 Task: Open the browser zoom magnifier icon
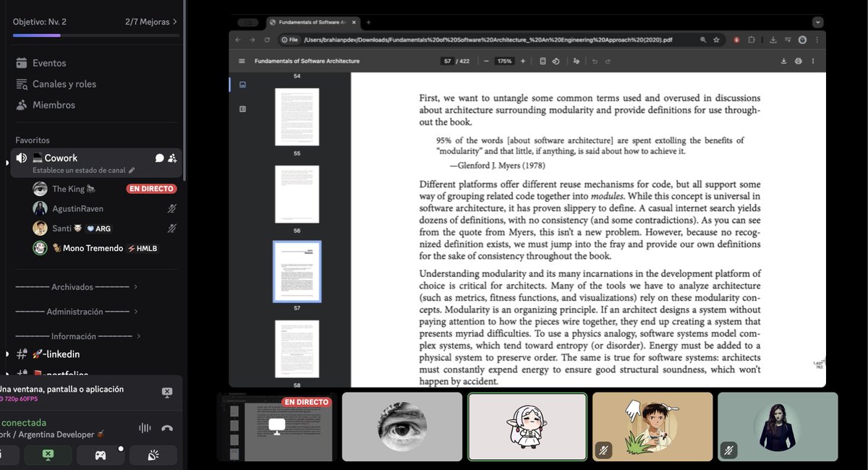coord(703,40)
